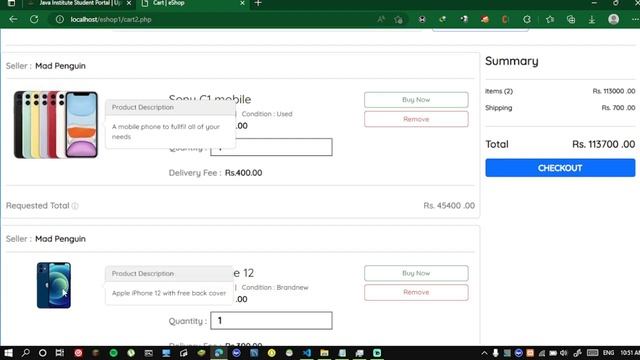Click 'Rs.400.00' delivery fee value
The image size is (640, 360).
coord(243,173)
